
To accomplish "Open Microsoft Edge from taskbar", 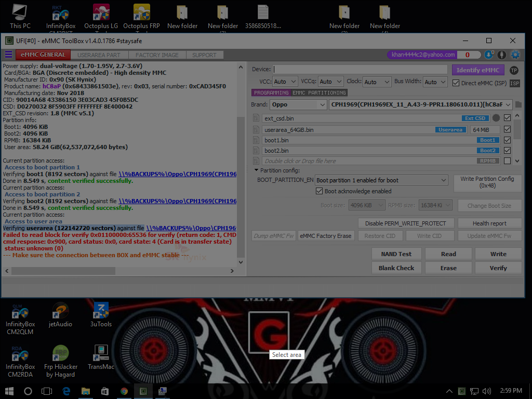I will 66,391.
